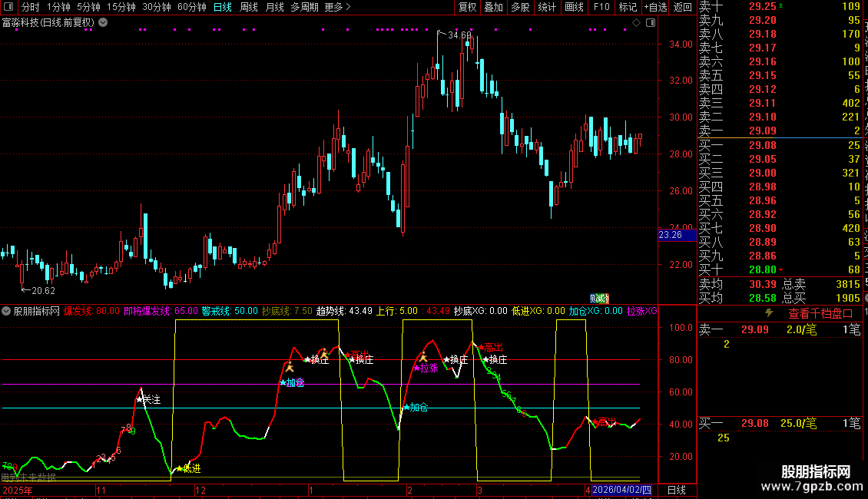868x499 pixels.
Task: Expand the 更多 timeframes menu
Action: [338, 8]
